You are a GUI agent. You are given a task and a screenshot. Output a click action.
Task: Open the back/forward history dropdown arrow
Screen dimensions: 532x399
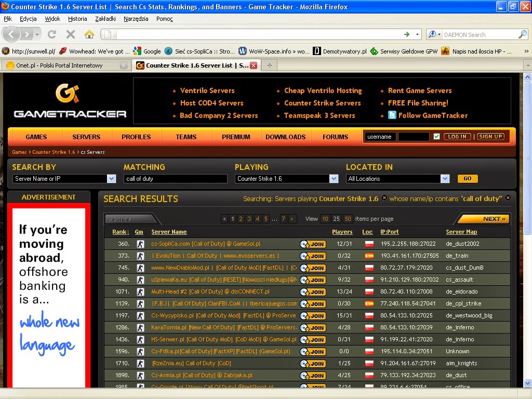37,34
